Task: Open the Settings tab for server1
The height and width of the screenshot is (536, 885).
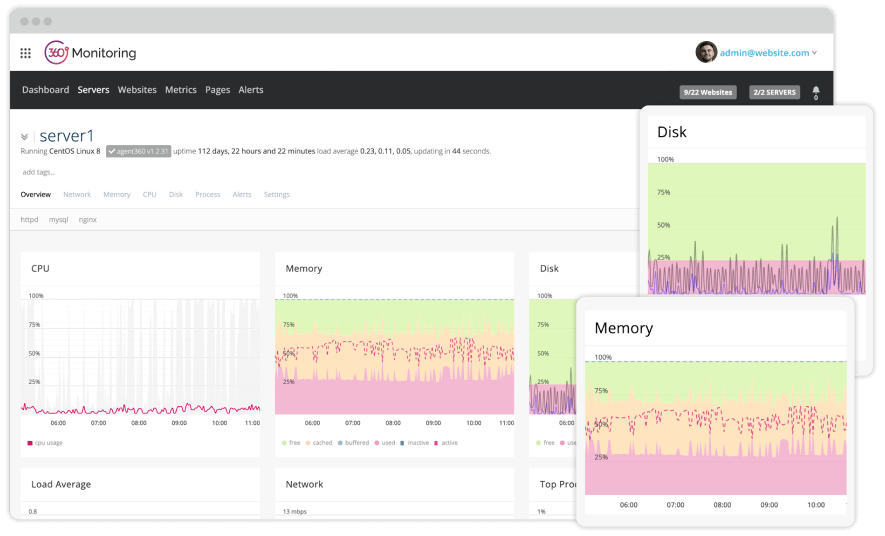Action: (277, 195)
